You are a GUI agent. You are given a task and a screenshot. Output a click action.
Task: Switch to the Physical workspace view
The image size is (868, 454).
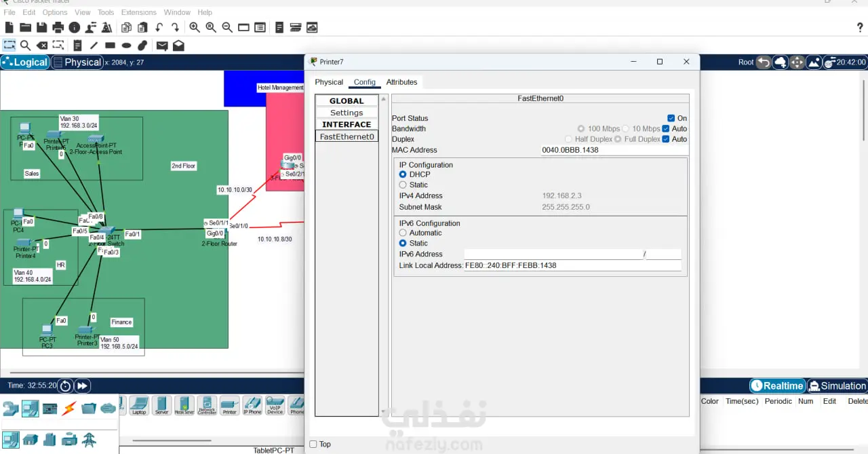click(x=77, y=62)
